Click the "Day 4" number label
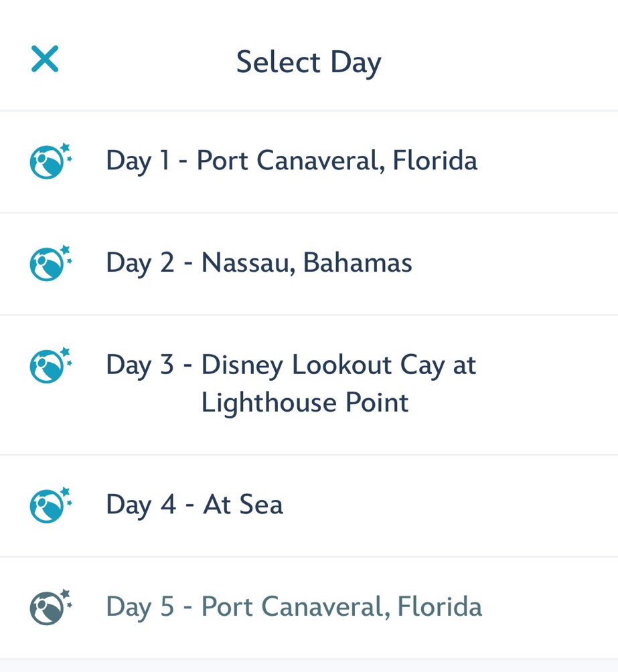The width and height of the screenshot is (618, 672). click(x=141, y=505)
